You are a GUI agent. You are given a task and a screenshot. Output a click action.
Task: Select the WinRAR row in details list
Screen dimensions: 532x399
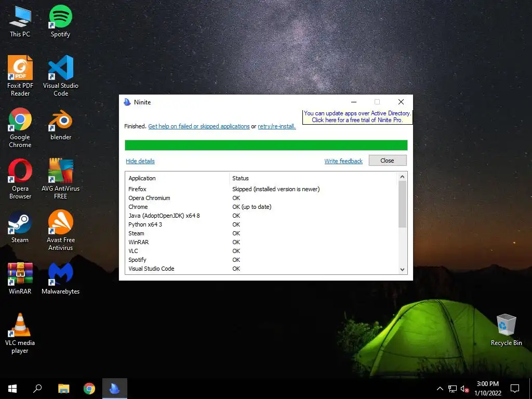[261, 242]
